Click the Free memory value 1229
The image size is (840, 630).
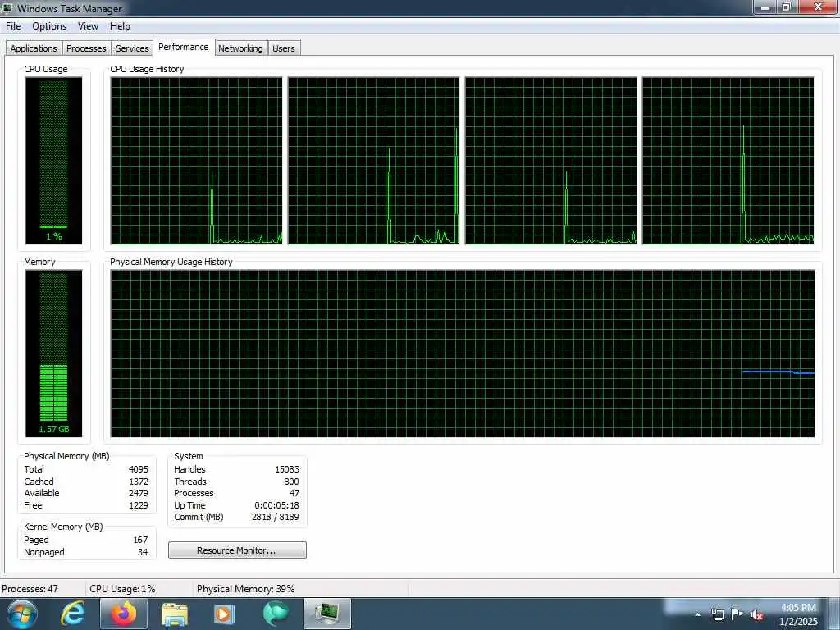(x=138, y=505)
